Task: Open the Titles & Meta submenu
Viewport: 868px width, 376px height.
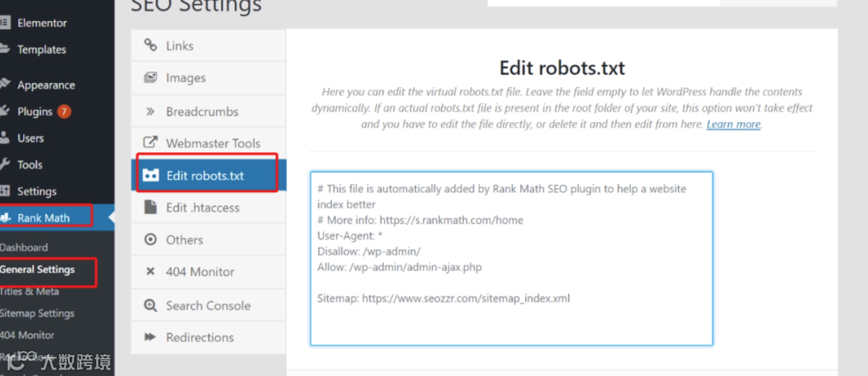Action: pos(29,291)
